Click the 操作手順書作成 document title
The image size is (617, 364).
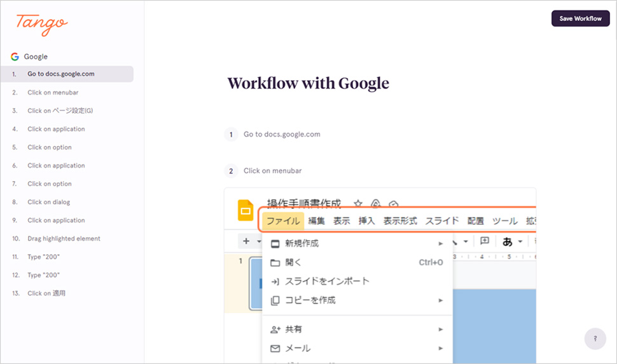pos(304,203)
